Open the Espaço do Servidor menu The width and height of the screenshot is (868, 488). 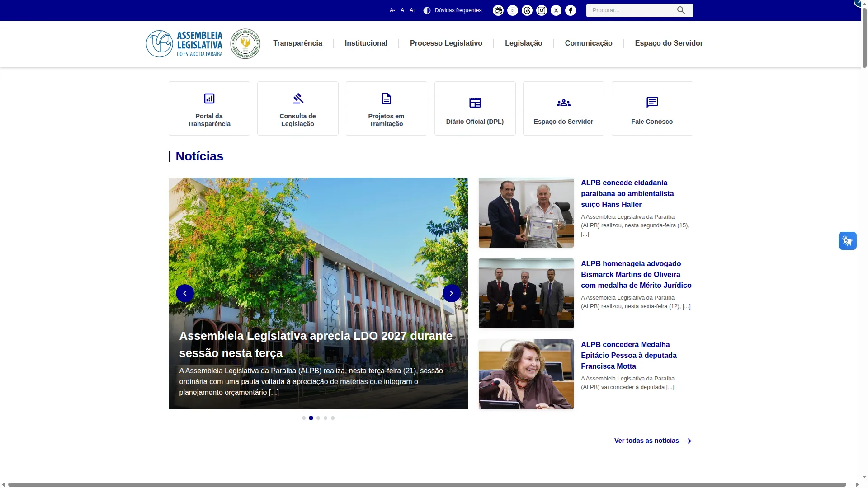[669, 43]
